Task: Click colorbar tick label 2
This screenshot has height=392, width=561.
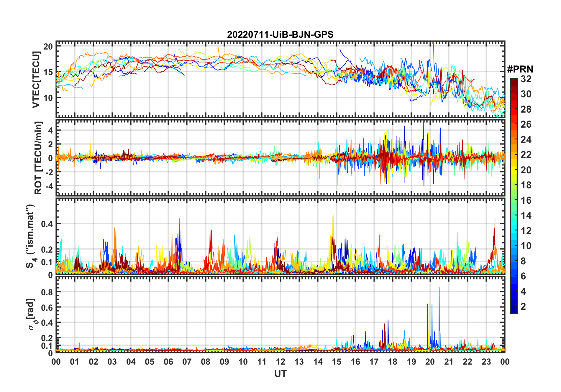Action: pyautogui.click(x=523, y=307)
